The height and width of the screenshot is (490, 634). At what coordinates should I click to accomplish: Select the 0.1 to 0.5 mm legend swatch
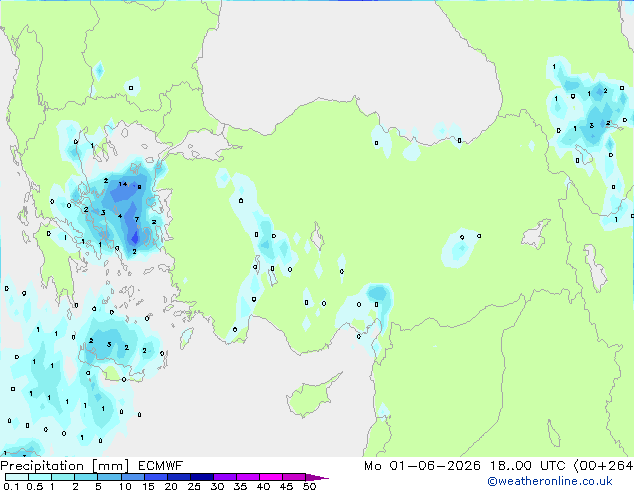[17, 477]
